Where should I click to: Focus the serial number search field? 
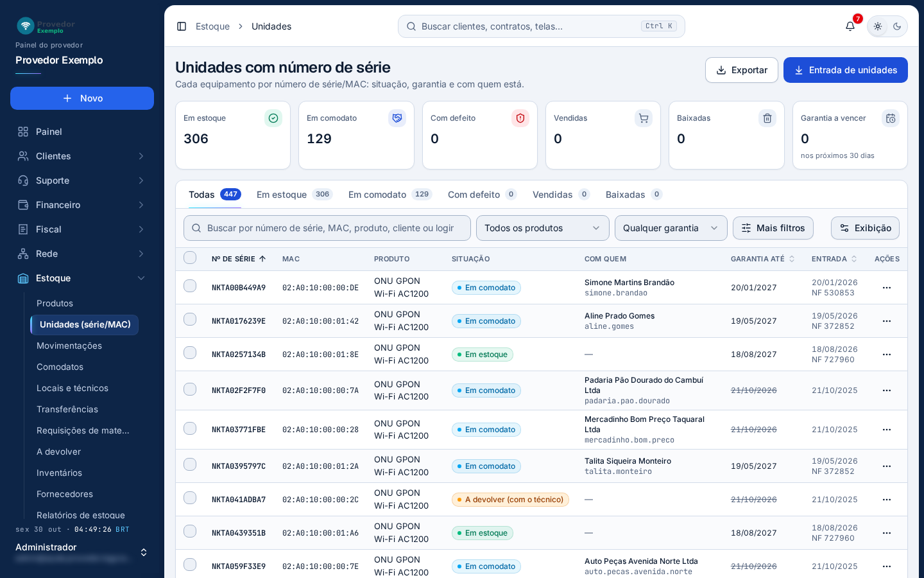327,228
